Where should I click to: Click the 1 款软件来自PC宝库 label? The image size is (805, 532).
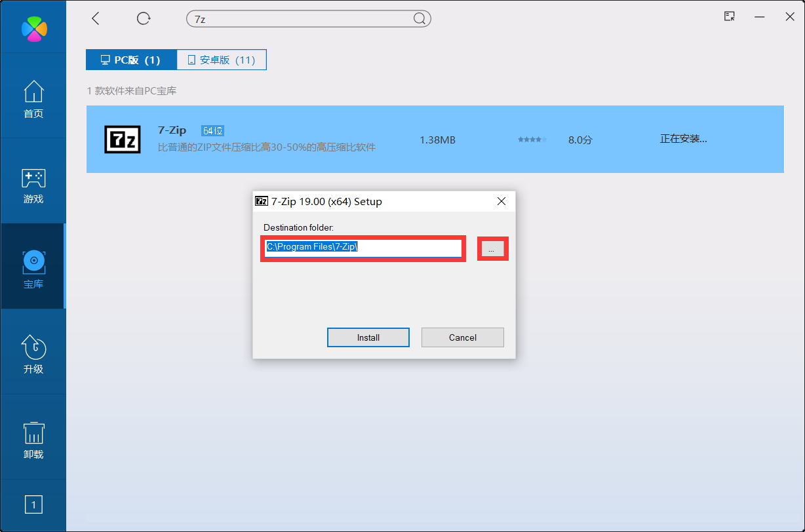(x=132, y=90)
